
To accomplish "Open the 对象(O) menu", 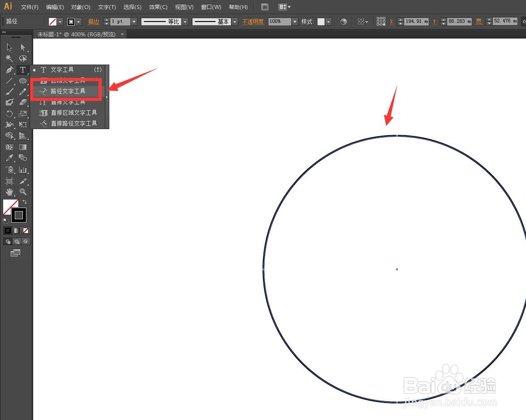I will (81, 7).
